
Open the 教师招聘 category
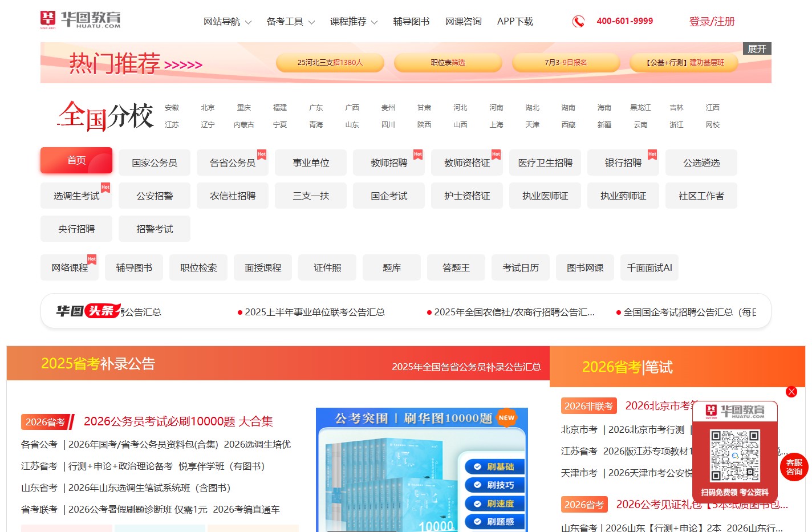[x=389, y=163]
